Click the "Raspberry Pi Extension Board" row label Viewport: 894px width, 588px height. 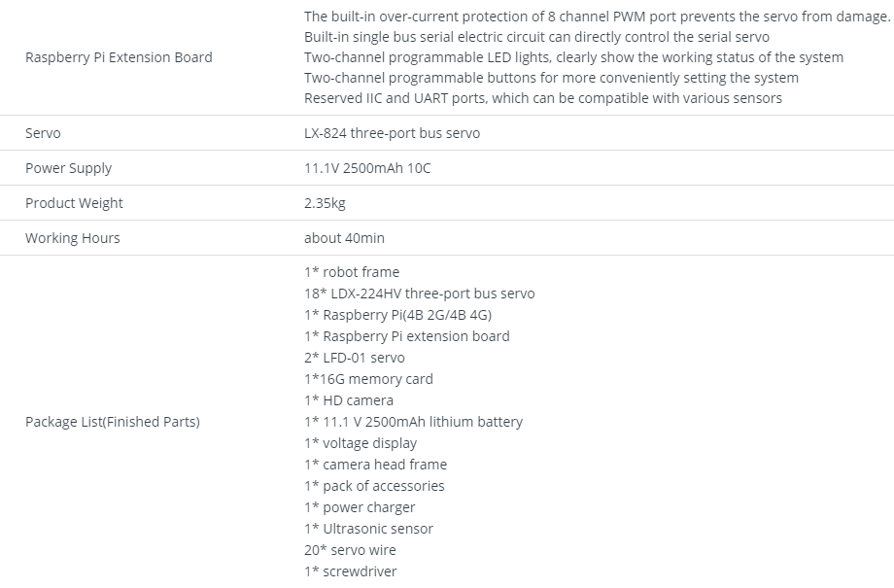[119, 57]
